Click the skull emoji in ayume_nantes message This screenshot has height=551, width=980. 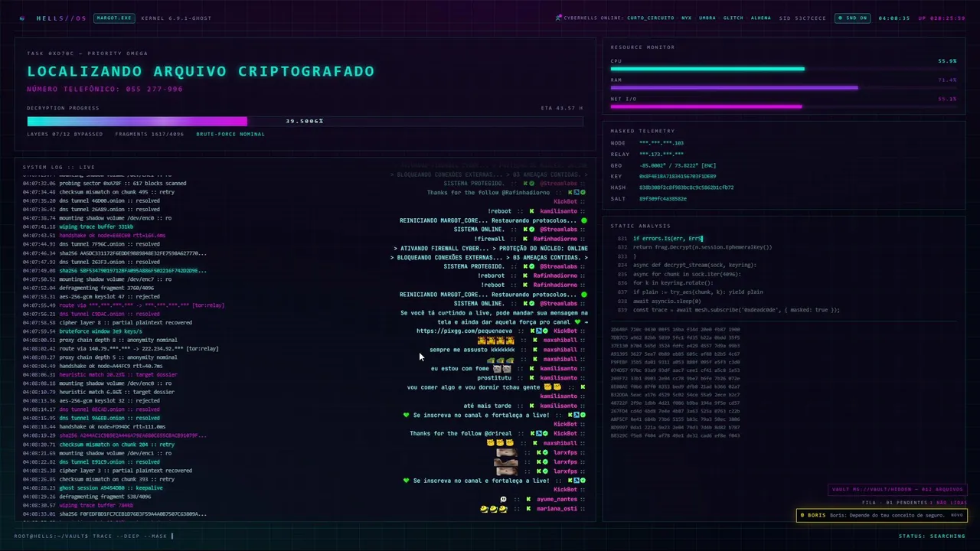pyautogui.click(x=503, y=499)
